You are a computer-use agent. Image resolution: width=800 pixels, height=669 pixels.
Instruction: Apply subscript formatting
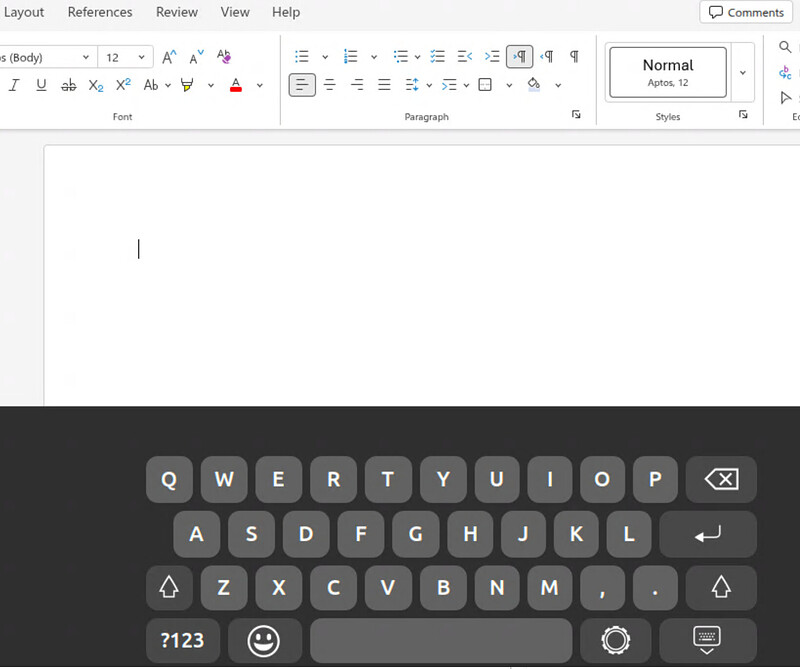click(96, 85)
